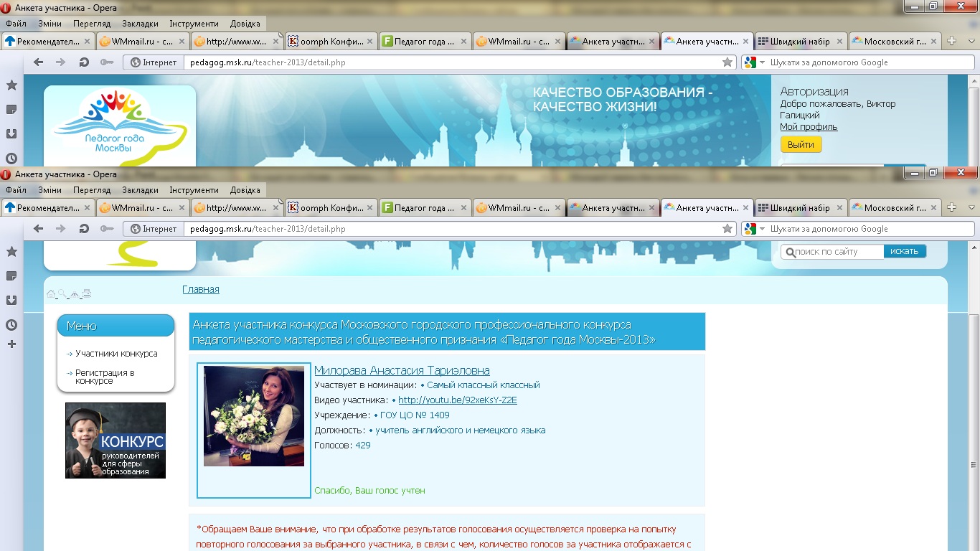Go back in the back Opera window
This screenshot has height=551, width=980.
(39, 62)
